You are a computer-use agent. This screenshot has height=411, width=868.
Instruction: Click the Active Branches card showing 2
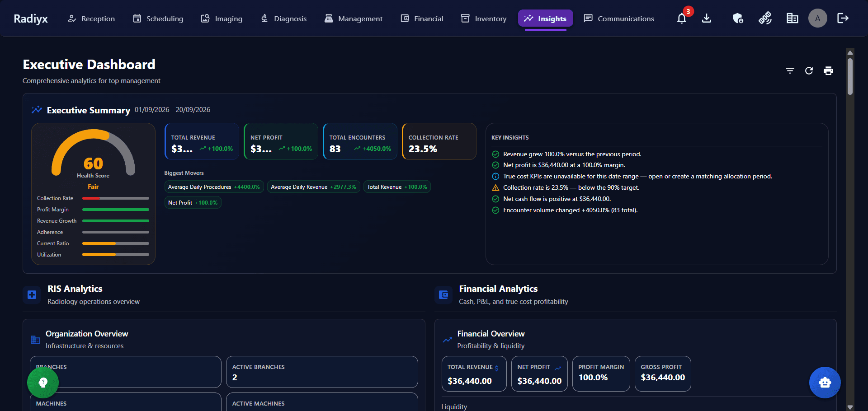(322, 372)
